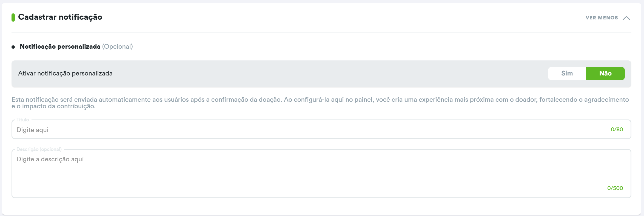644x216 pixels.
Task: Click the Notificação personalizada subsection title
Action: 60,47
